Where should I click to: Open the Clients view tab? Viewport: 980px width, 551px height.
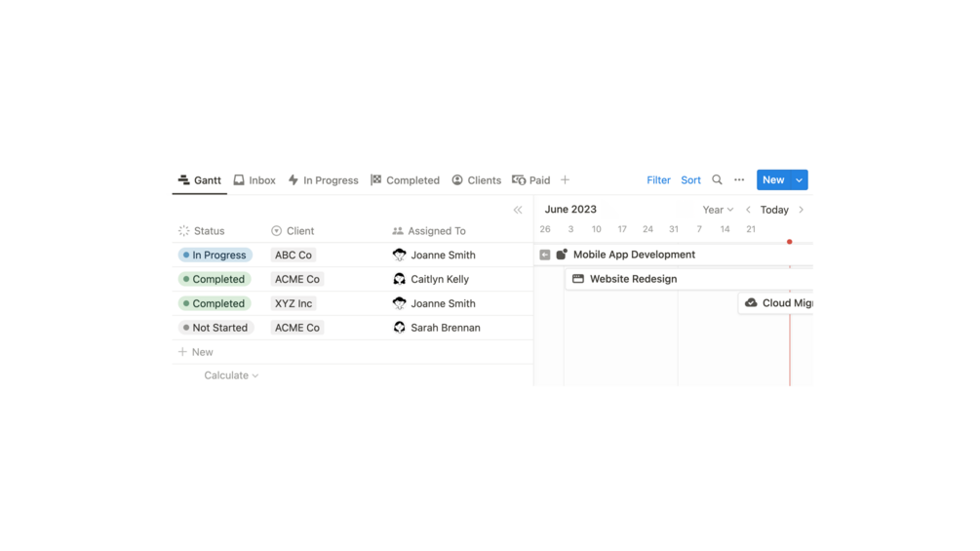click(476, 179)
